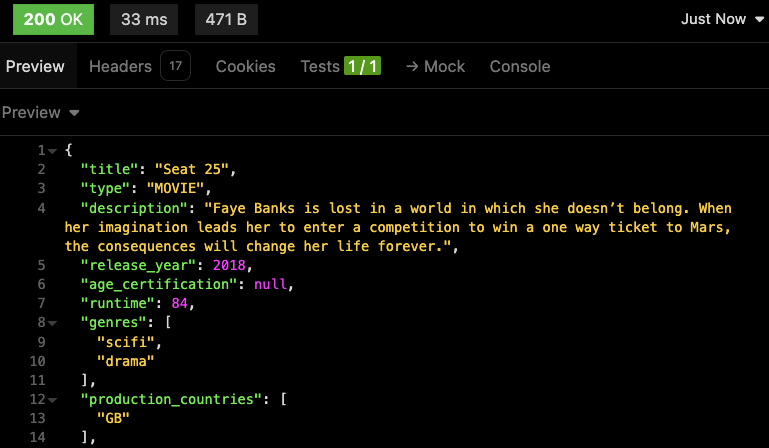Viewport: 769px width, 448px height.
Task: Click the 1/1 tests passed badge
Action: pyautogui.click(x=362, y=66)
